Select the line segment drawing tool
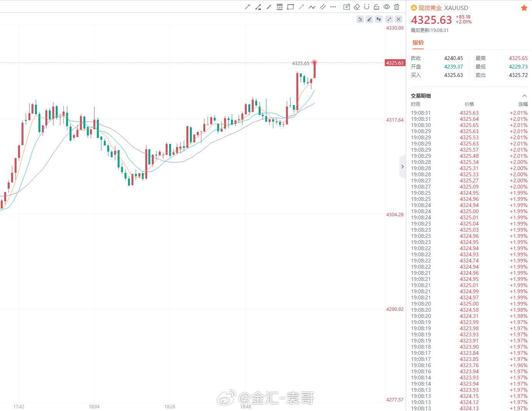 click(269, 7)
